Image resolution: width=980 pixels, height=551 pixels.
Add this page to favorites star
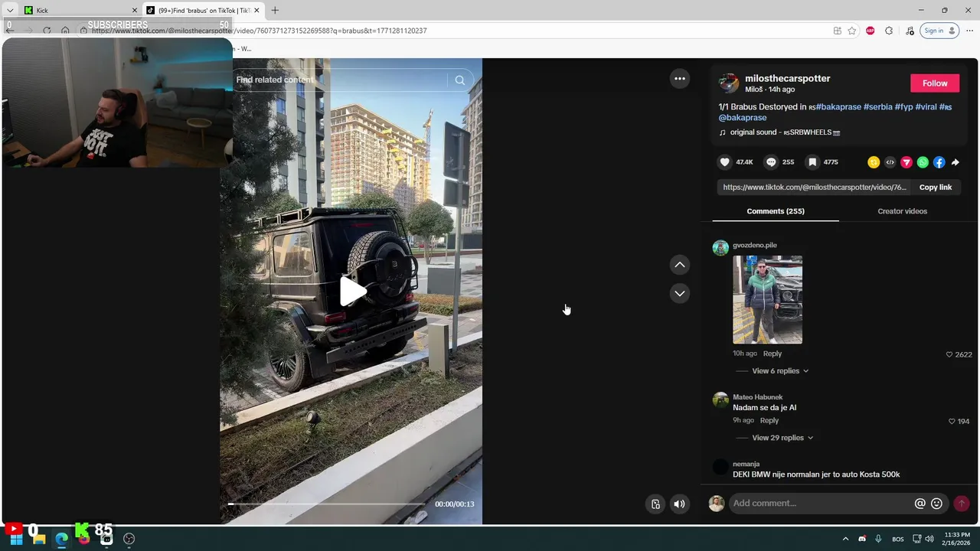pyautogui.click(x=851, y=31)
